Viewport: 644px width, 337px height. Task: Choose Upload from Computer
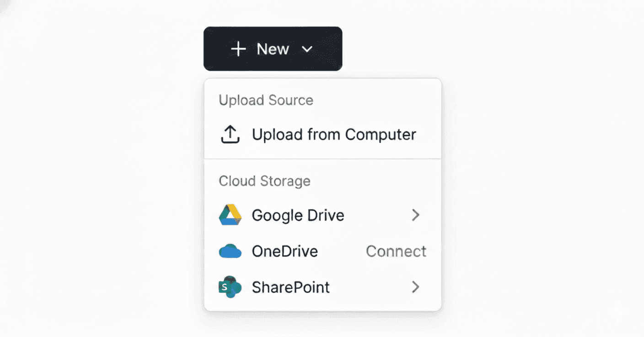coord(334,134)
